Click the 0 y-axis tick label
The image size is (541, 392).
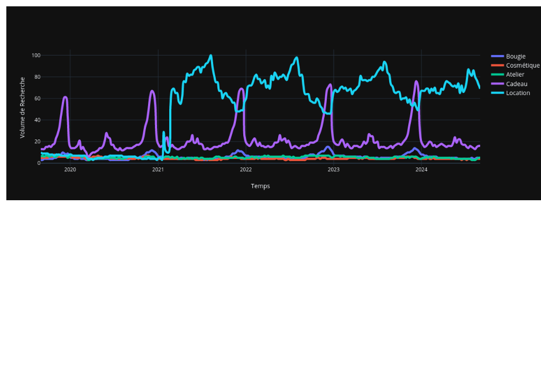(39, 163)
